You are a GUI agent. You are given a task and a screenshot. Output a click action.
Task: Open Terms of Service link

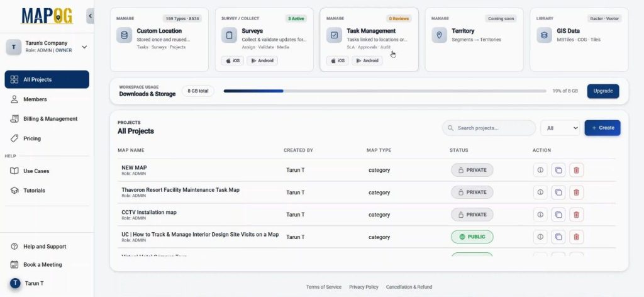324,287
